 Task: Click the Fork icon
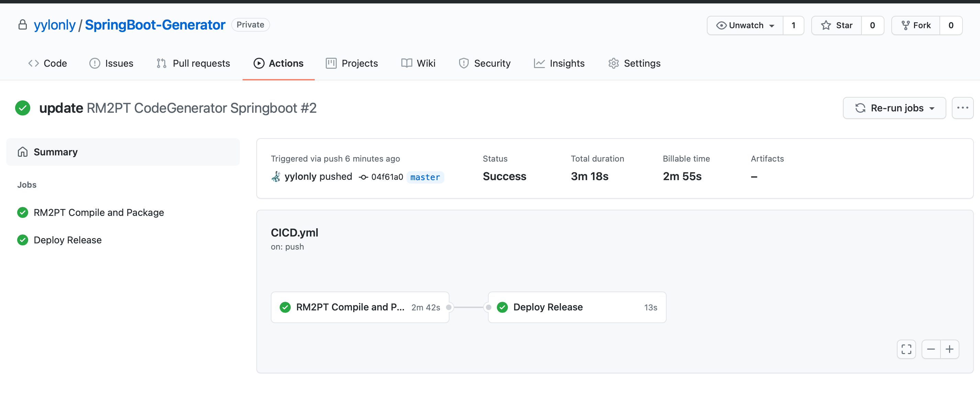905,25
